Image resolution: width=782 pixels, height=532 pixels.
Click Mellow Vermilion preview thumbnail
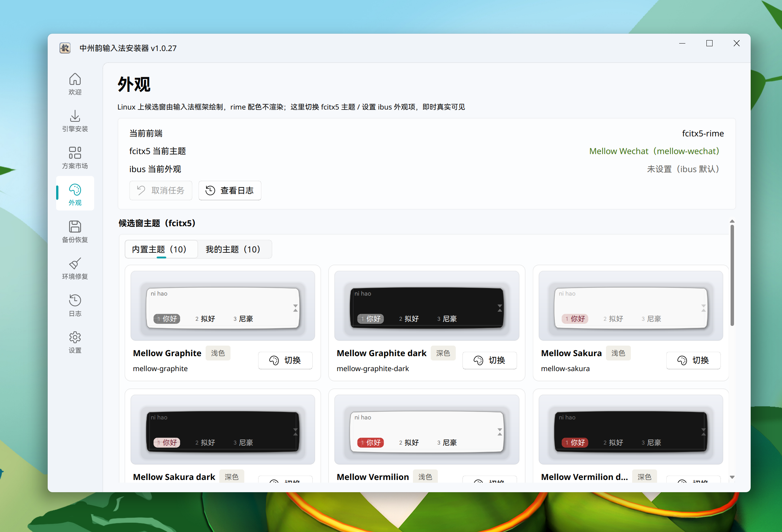pyautogui.click(x=427, y=430)
